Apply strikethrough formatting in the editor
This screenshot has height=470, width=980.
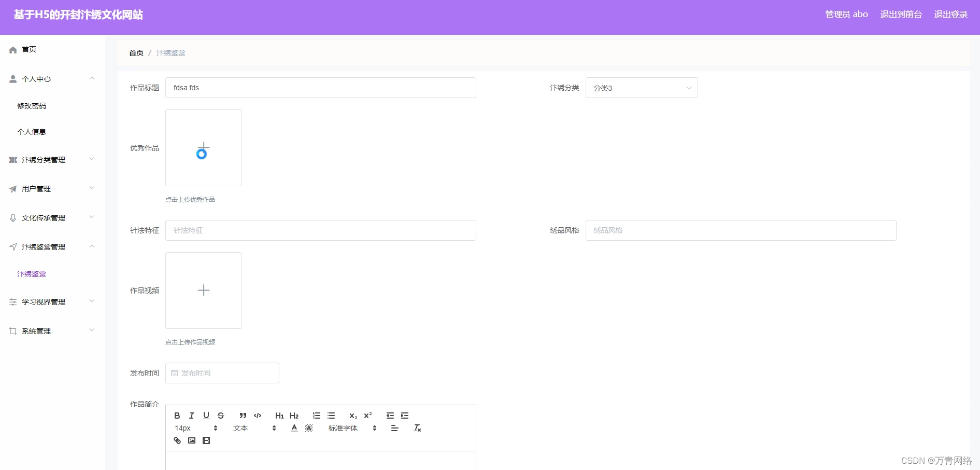click(x=220, y=416)
